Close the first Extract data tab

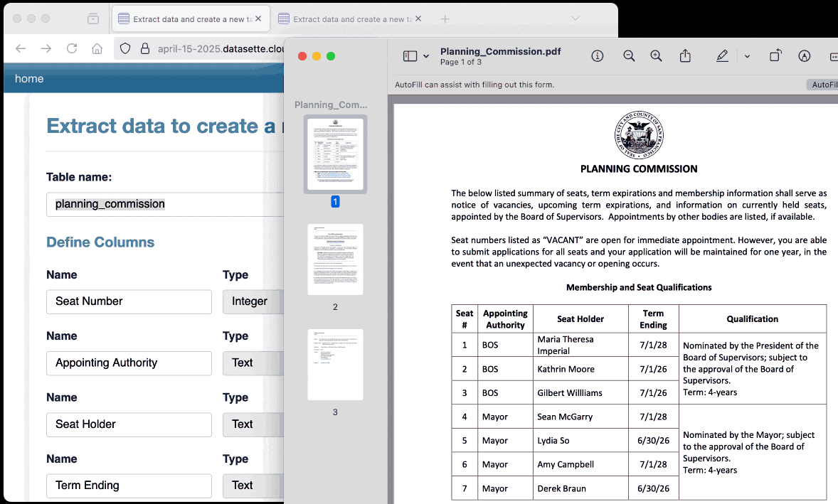click(258, 18)
